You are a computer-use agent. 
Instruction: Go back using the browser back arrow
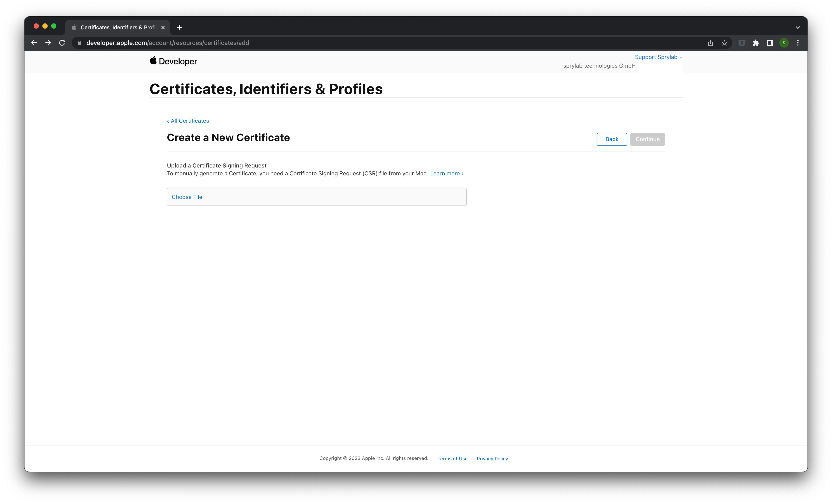coord(34,43)
